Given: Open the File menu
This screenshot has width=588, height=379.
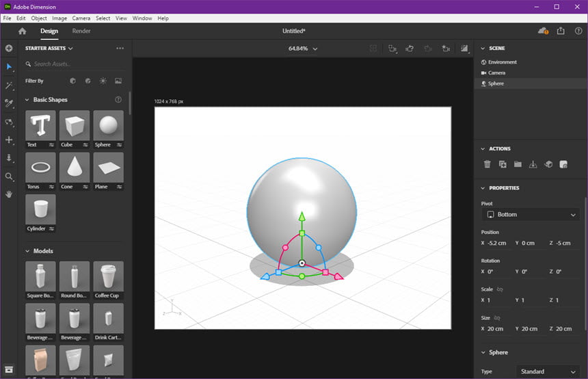Looking at the screenshot, I should (7, 18).
